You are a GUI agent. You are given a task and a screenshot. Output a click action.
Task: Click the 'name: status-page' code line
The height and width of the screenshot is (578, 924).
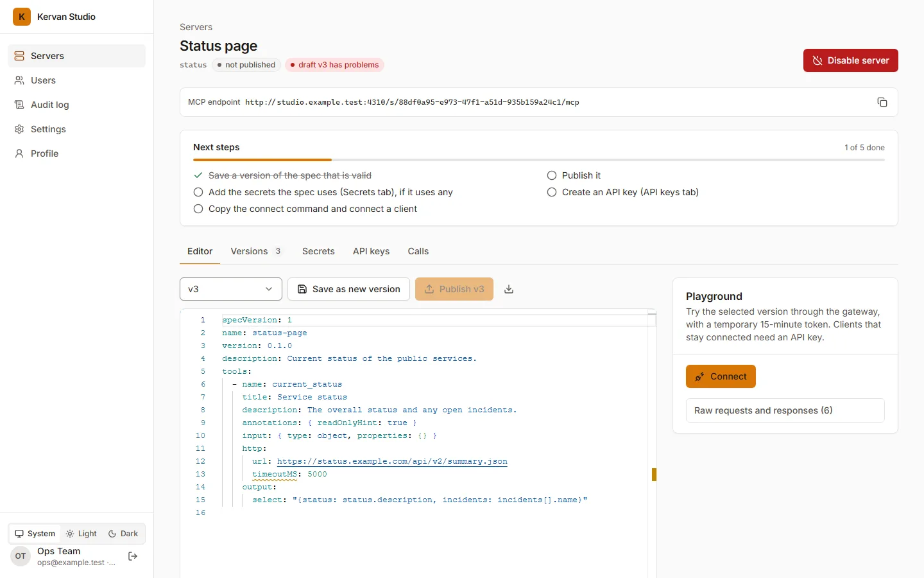click(264, 333)
